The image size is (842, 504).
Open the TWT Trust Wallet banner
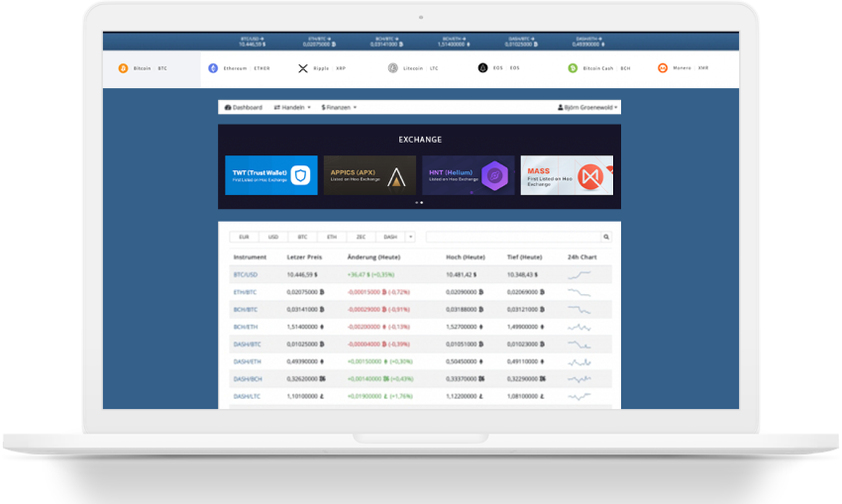[271, 175]
